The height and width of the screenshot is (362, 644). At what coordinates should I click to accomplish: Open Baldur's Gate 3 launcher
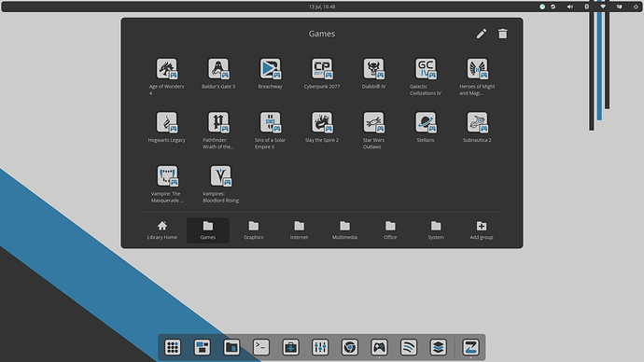pos(218,68)
